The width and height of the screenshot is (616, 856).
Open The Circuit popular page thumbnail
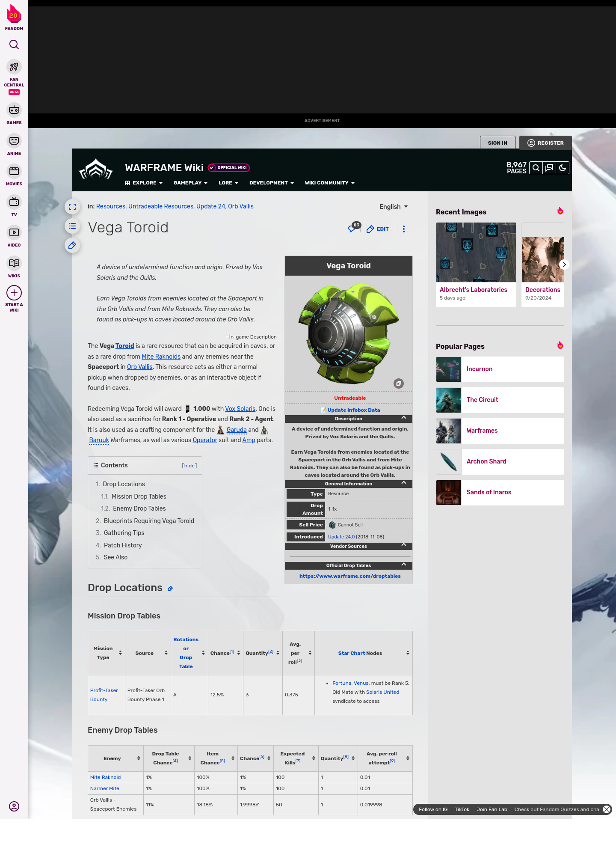449,400
